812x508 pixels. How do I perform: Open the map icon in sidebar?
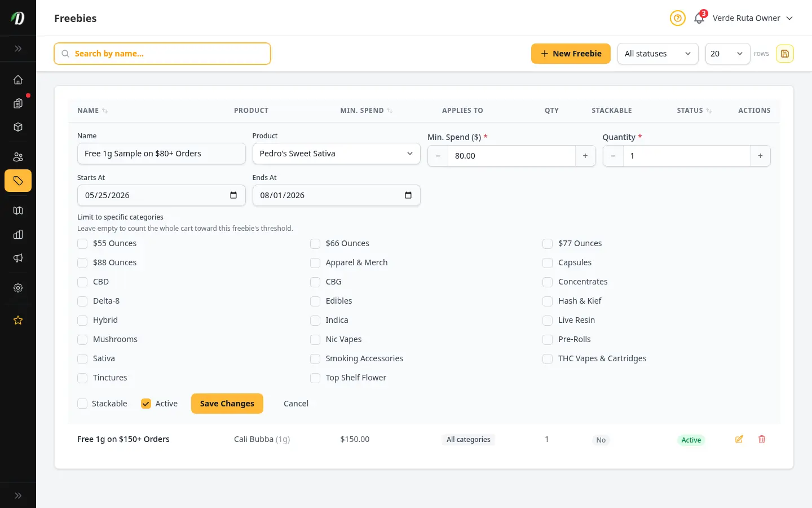click(18, 211)
